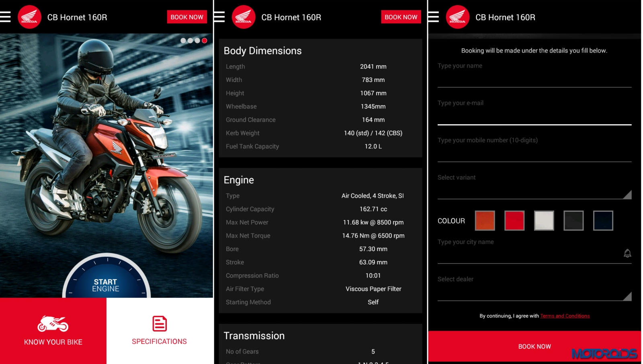Pick the dark blue colour swatch
The height and width of the screenshot is (364, 643).
tap(603, 221)
